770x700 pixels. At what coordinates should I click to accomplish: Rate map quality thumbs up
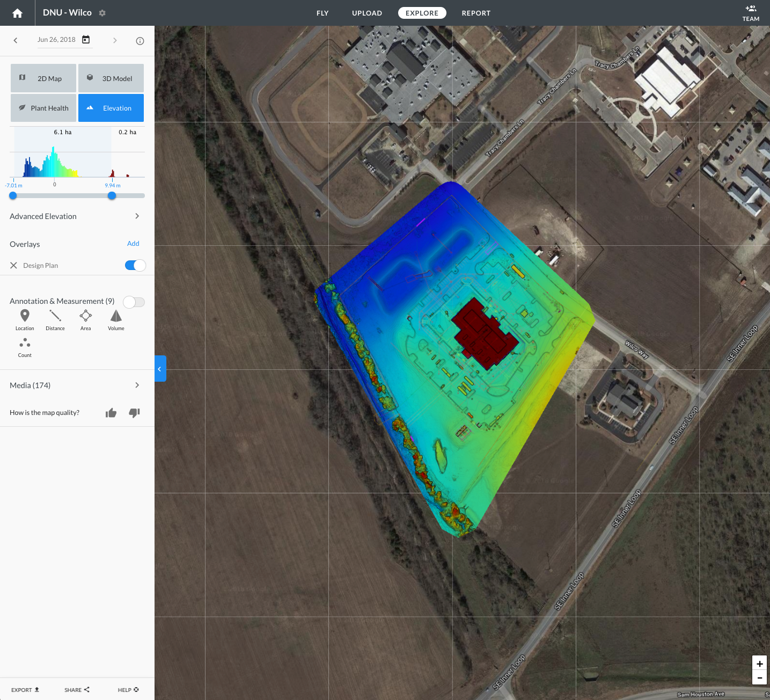coord(111,413)
